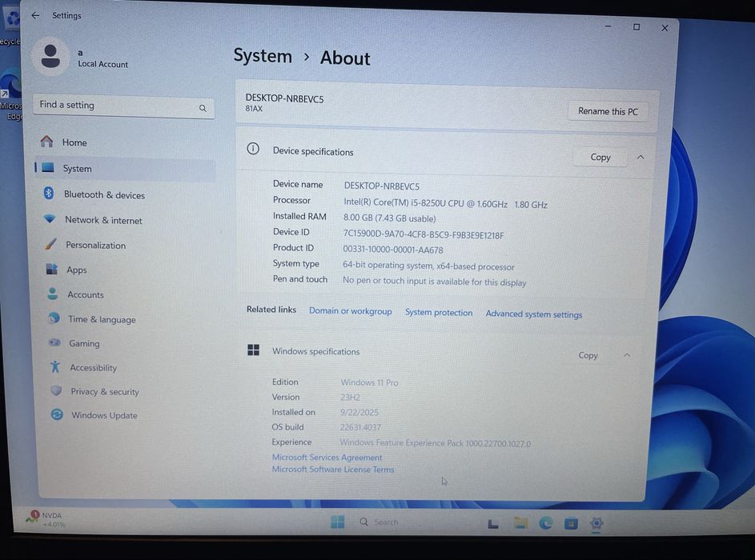The width and height of the screenshot is (755, 560).
Task: Open Microsoft Software License Terms link
Action: (x=333, y=469)
